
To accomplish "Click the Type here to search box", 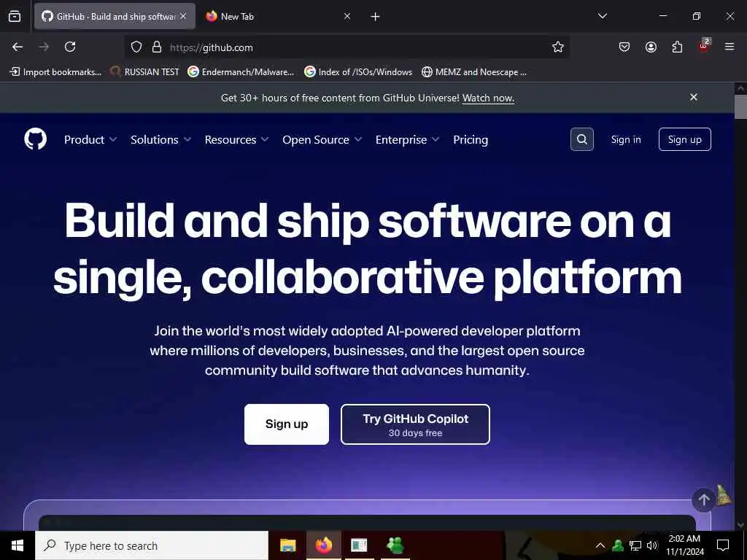I will [152, 545].
